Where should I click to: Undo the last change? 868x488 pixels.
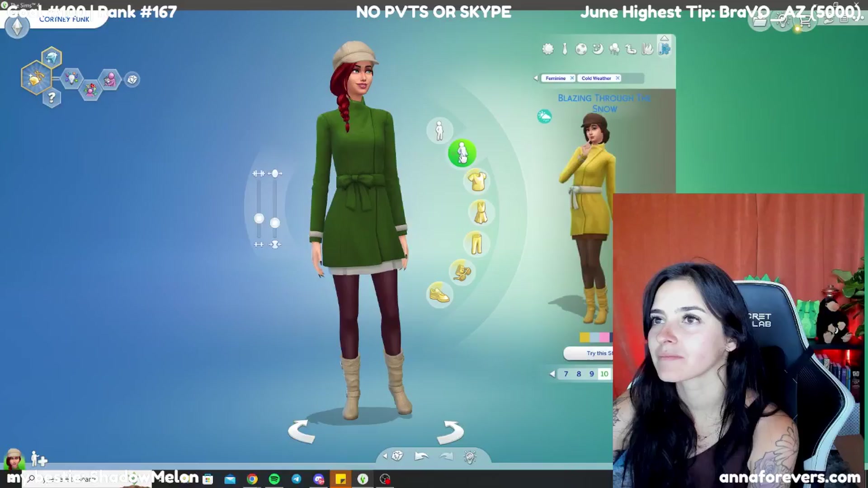(x=421, y=456)
